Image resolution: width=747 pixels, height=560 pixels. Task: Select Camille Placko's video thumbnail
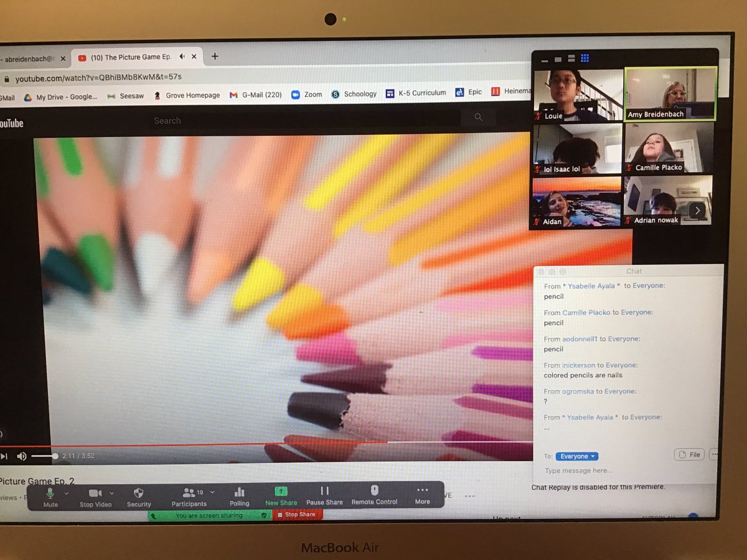pyautogui.click(x=669, y=148)
